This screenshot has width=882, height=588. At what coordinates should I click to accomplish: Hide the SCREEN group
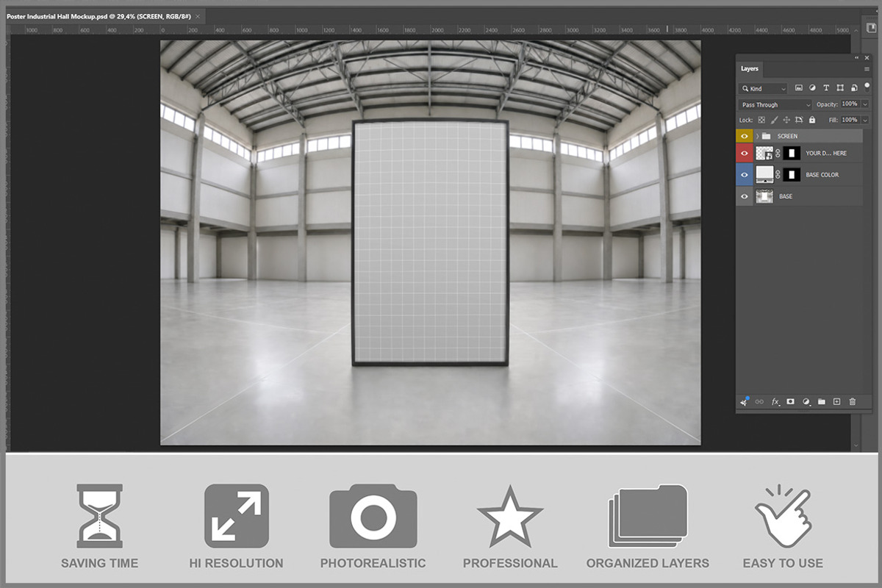click(x=745, y=136)
